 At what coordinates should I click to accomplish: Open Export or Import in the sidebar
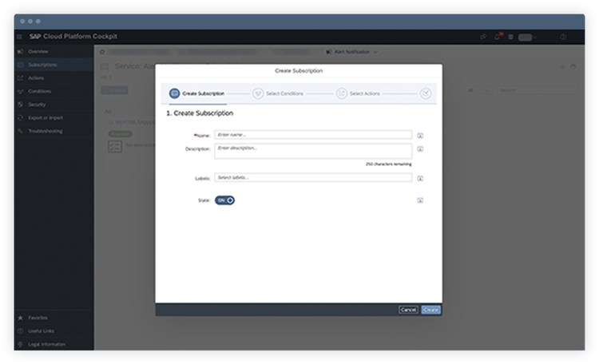pos(54,117)
